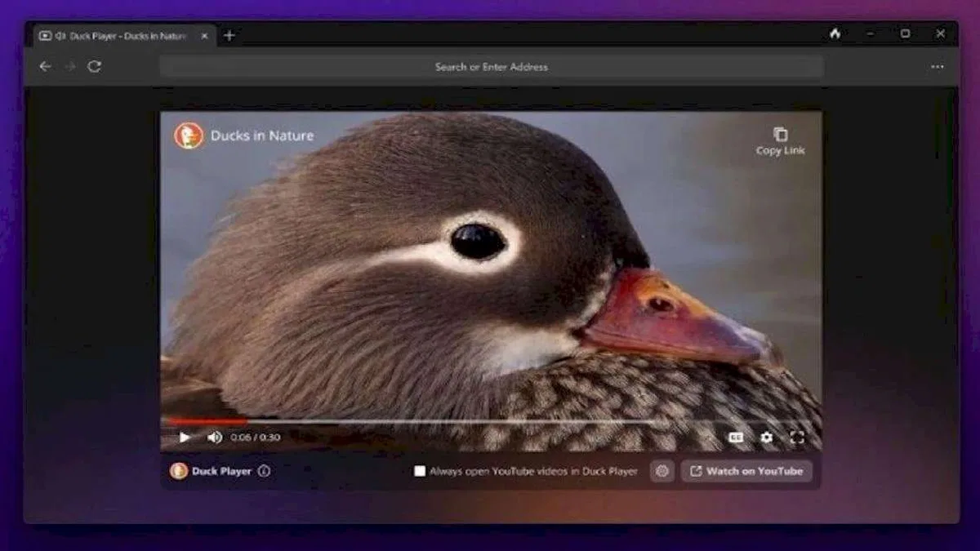The image size is (980, 551).
Task: Minimize the browser window
Action: click(x=871, y=34)
